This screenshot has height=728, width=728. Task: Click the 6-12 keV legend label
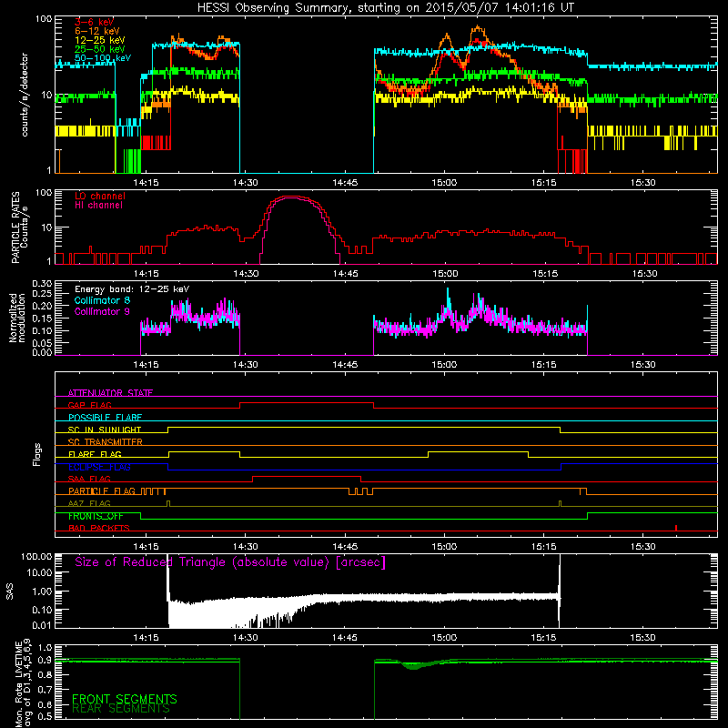tap(97, 31)
